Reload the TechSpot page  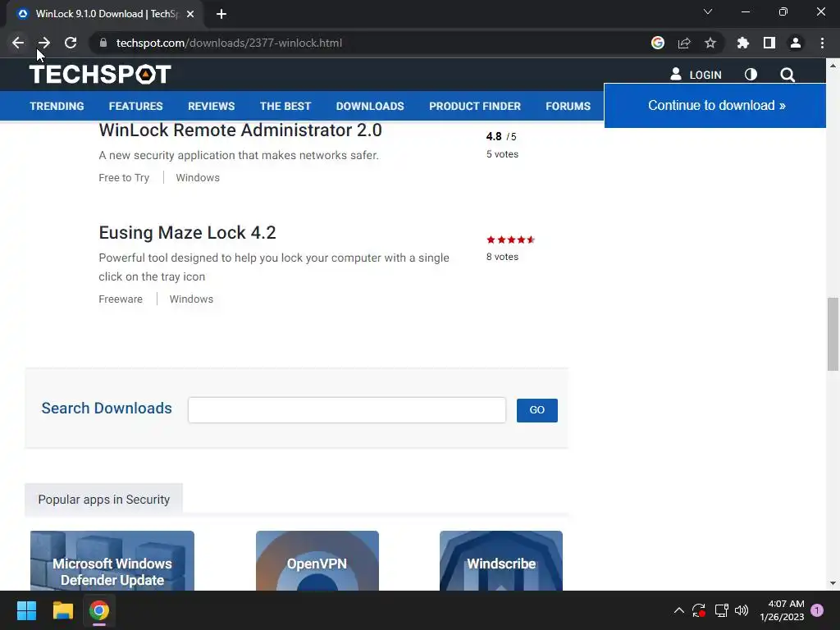coord(71,43)
